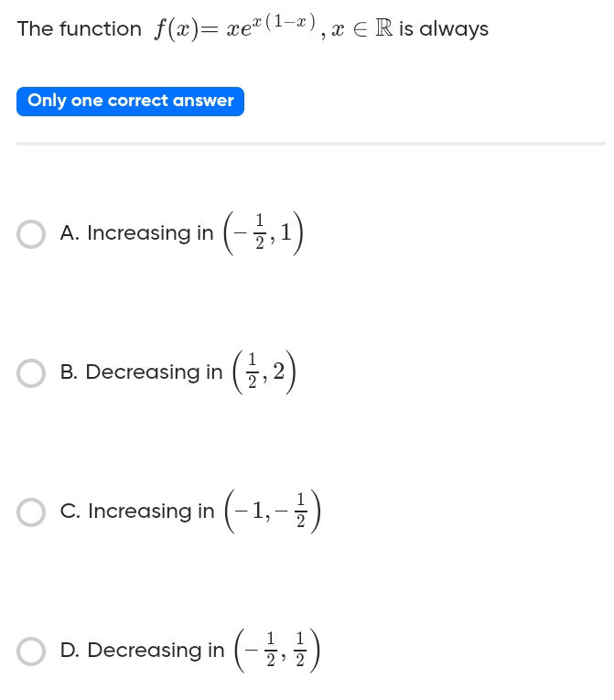Select option B radio button
Screen dimensions: 614x700
(31, 372)
